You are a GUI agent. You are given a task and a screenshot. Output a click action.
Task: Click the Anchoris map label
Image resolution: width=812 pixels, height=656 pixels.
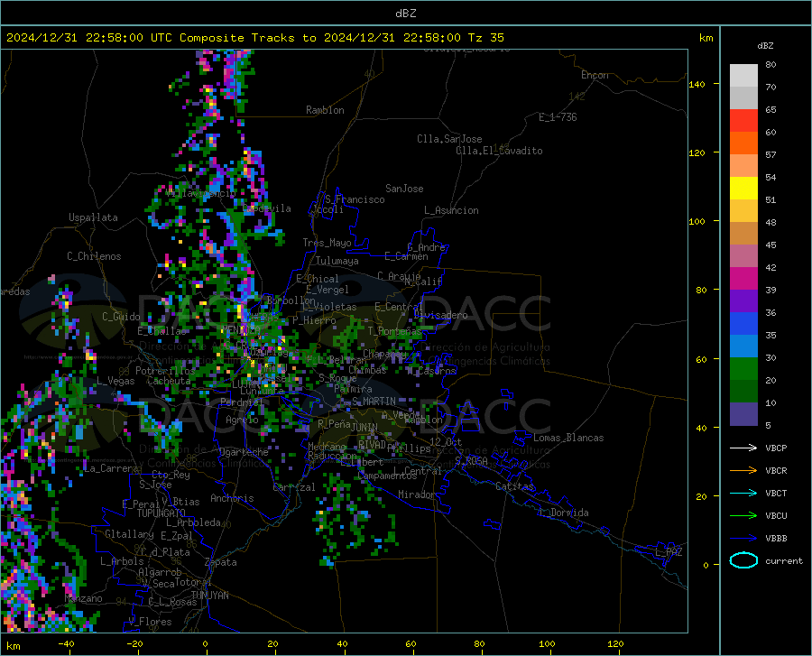(x=232, y=498)
